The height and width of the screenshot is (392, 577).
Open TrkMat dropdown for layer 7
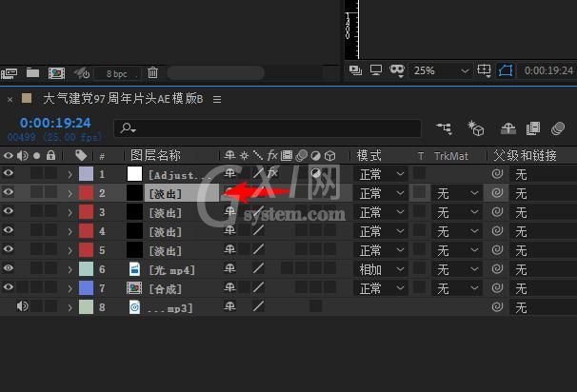[x=457, y=288]
